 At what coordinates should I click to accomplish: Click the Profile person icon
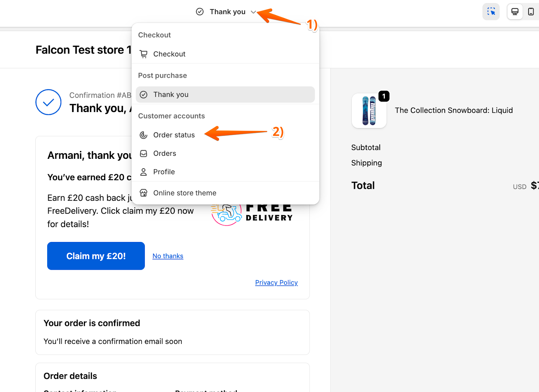point(144,172)
